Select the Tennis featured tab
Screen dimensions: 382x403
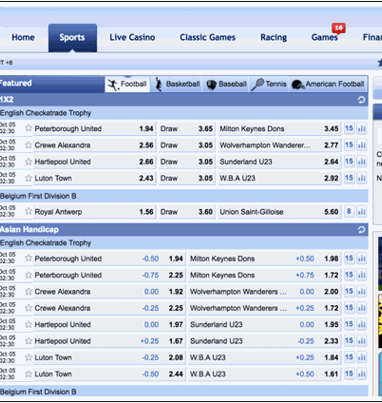[x=269, y=84]
